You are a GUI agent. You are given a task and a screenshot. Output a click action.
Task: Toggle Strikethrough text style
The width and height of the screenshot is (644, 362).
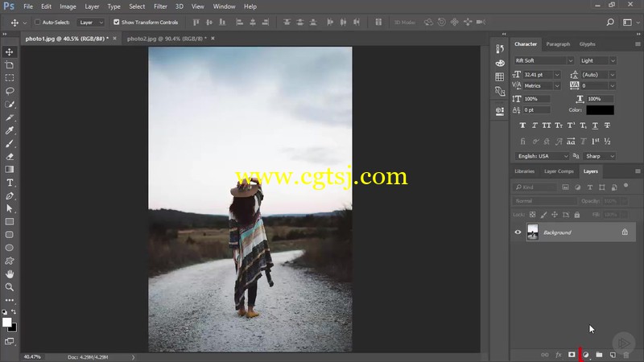coord(607,125)
